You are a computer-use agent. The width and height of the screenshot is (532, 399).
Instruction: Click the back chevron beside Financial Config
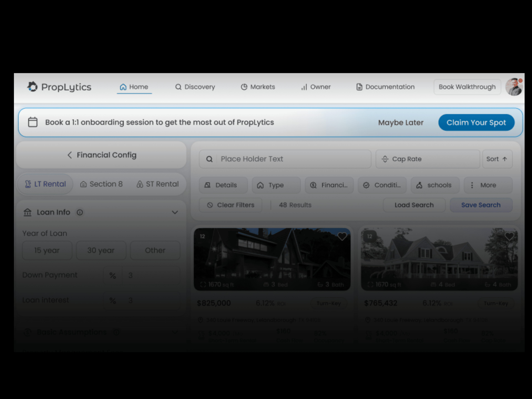click(x=70, y=155)
